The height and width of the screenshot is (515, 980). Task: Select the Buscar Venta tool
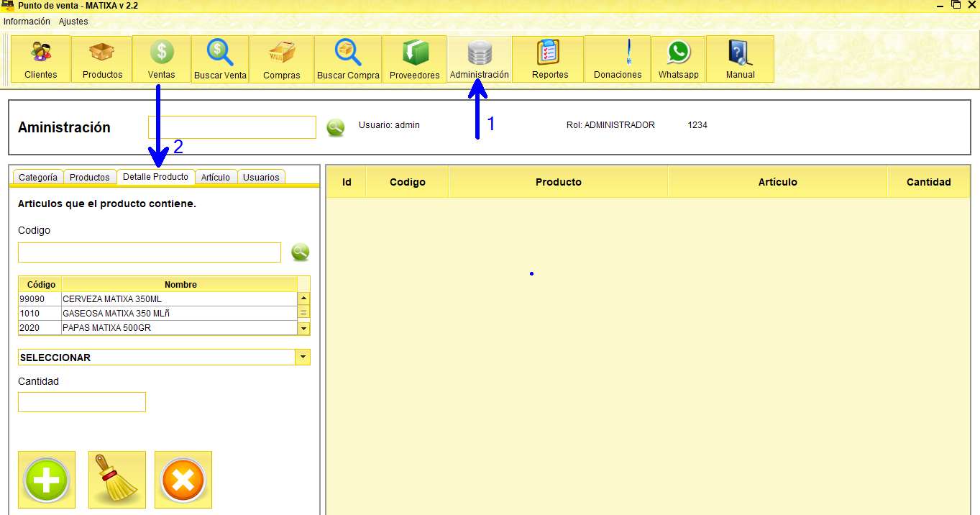coord(220,59)
